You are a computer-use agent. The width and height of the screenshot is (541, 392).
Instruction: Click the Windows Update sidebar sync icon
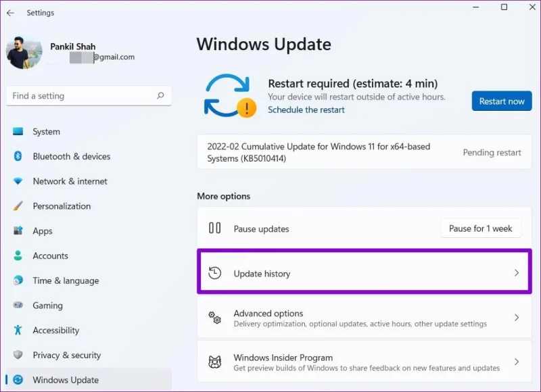[18, 380]
